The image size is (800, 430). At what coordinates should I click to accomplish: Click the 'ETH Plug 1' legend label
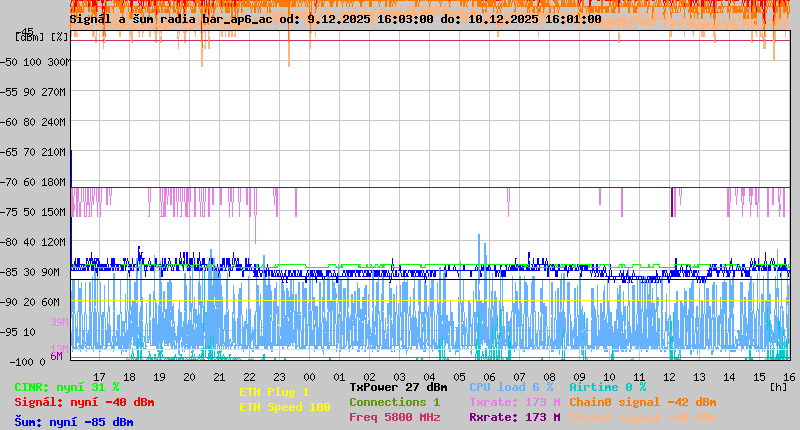[274, 392]
